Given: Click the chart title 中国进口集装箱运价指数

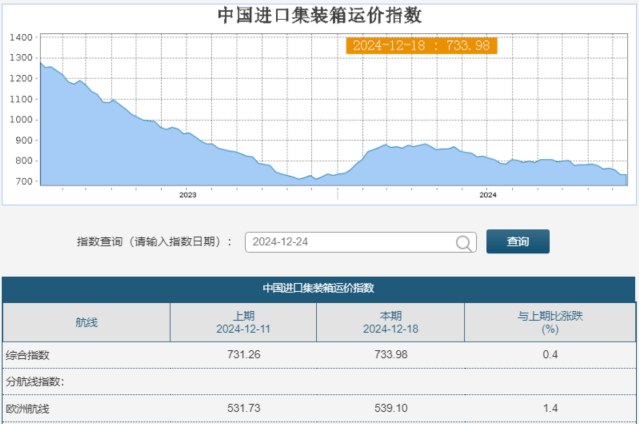Looking at the screenshot, I should coord(319,14).
